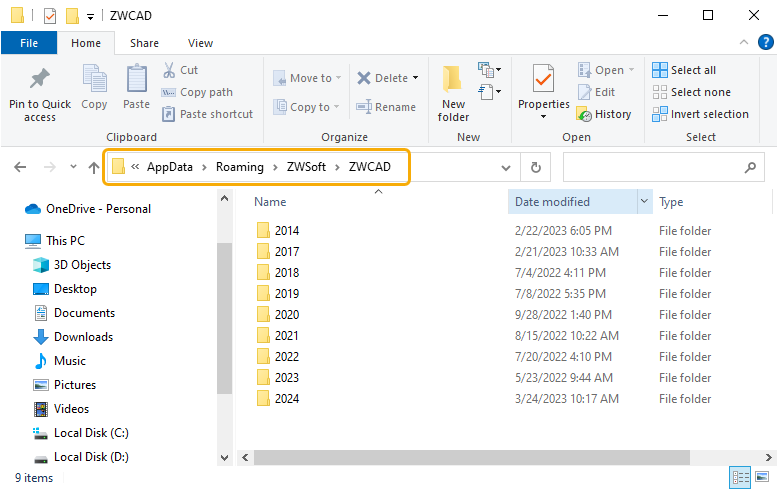Expand the Delete dropdown arrow
Image resolution: width=778 pixels, height=490 pixels.
coord(415,78)
